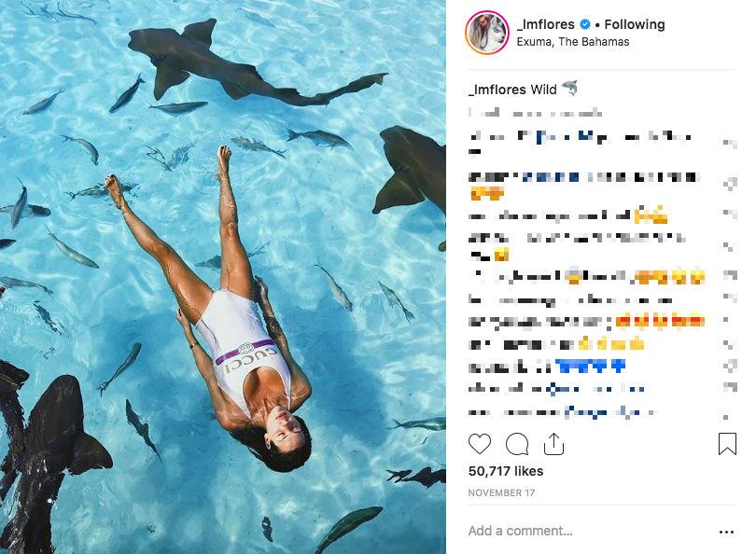
Task: Save the post with the bookmark icon
Action: pos(727,443)
